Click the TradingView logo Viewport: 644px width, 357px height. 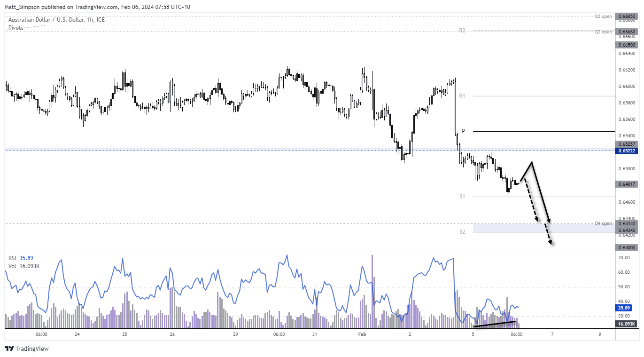(x=27, y=349)
